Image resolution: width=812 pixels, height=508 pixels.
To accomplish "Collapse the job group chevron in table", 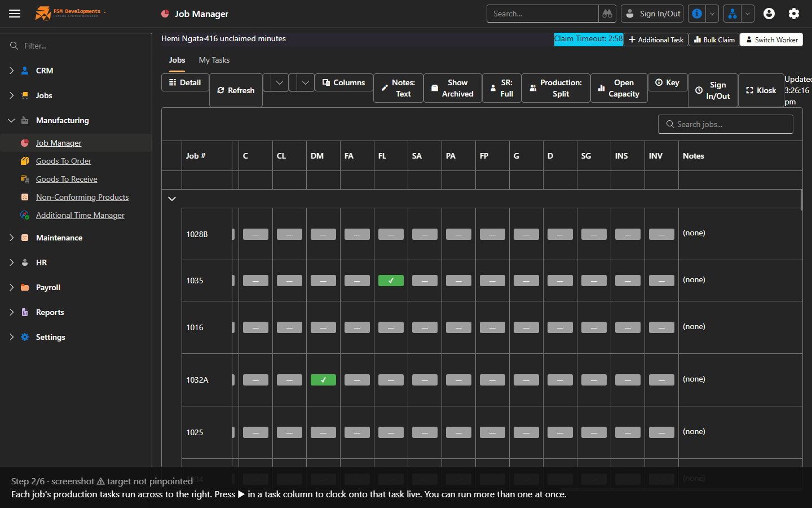I will 172,199.
